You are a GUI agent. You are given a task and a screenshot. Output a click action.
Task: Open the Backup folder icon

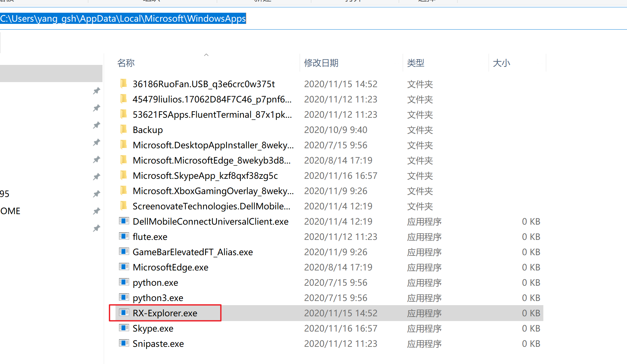[124, 129]
